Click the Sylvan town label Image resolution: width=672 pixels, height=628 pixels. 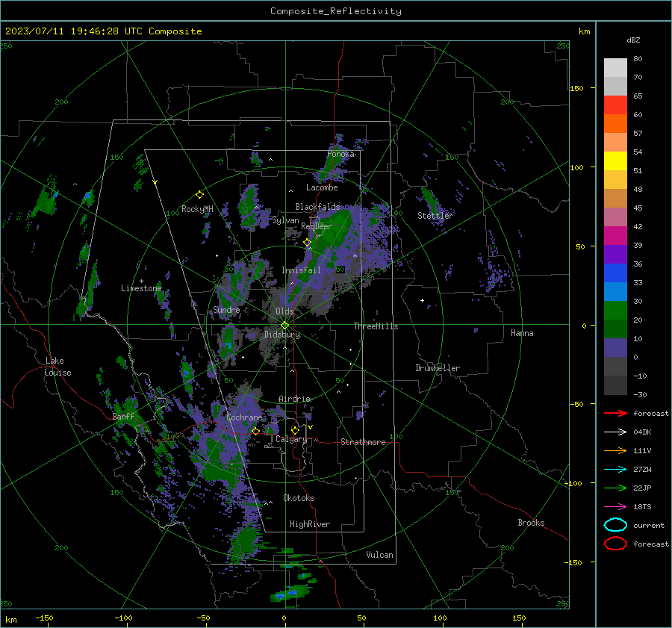285,220
